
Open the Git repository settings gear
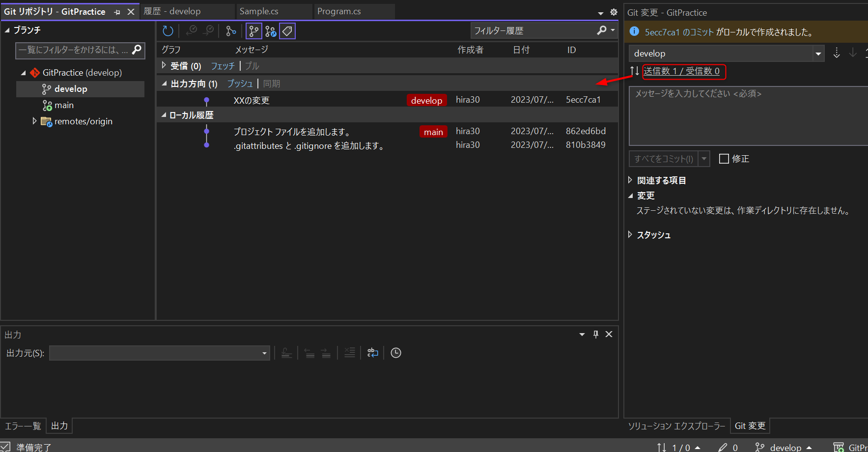click(614, 12)
